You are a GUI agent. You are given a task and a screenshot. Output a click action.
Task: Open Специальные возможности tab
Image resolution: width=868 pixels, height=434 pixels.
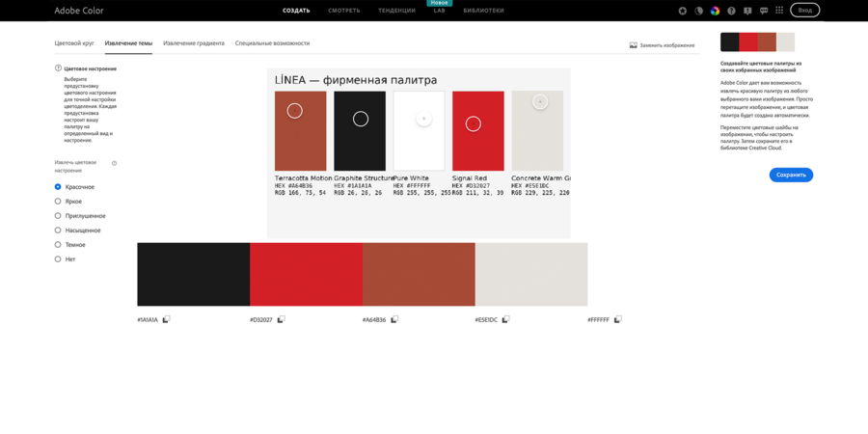point(272,43)
